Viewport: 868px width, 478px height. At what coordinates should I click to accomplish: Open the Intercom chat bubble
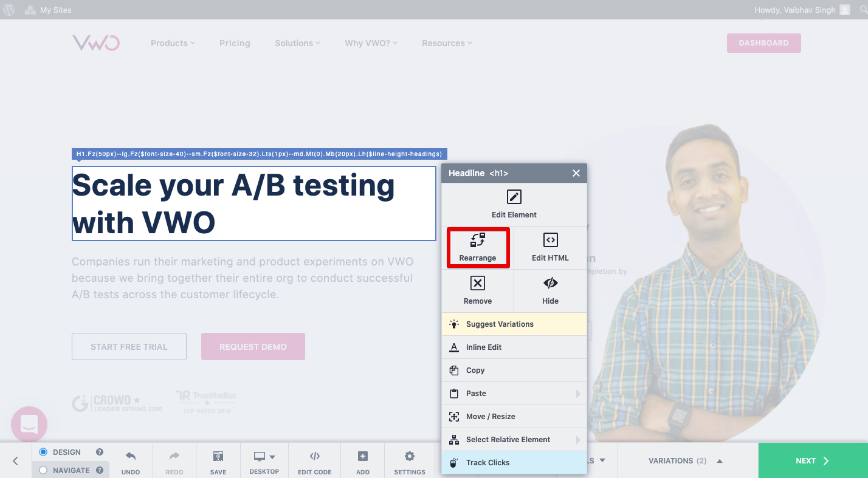pyautogui.click(x=29, y=425)
